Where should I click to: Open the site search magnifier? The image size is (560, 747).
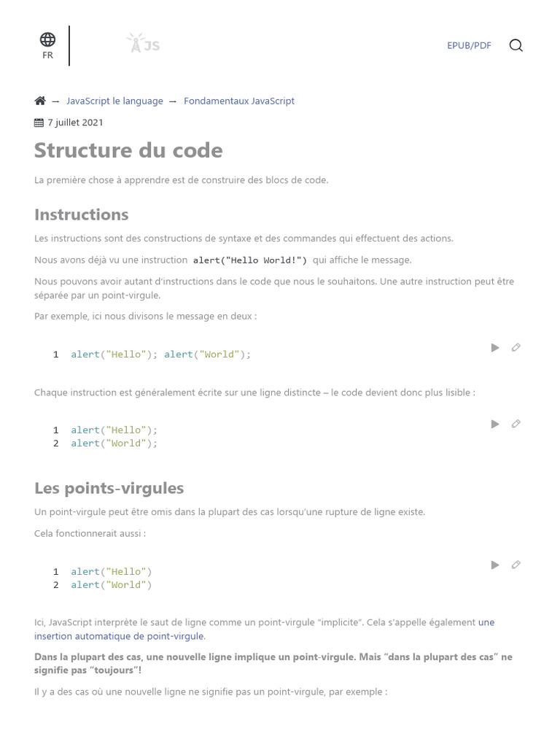point(516,46)
